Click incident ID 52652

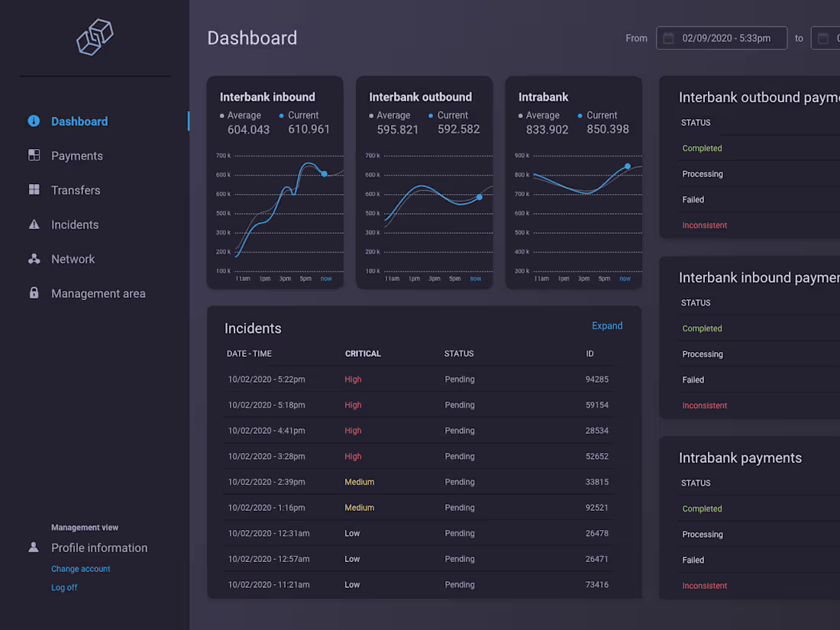[597, 457]
